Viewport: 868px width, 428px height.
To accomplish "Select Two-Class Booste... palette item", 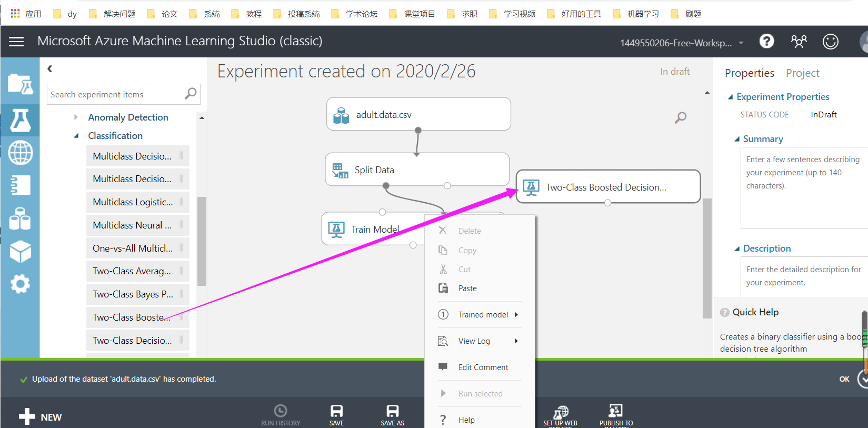I will 138,317.
